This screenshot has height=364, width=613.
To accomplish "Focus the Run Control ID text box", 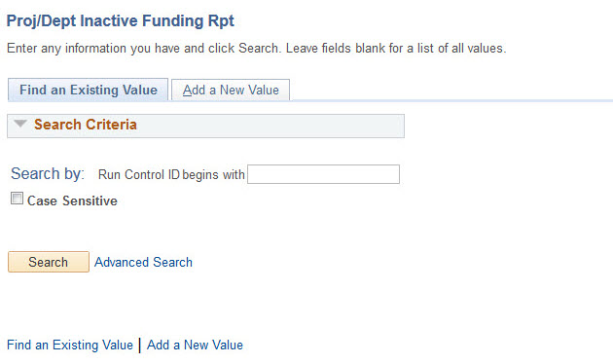I will tap(323, 174).
